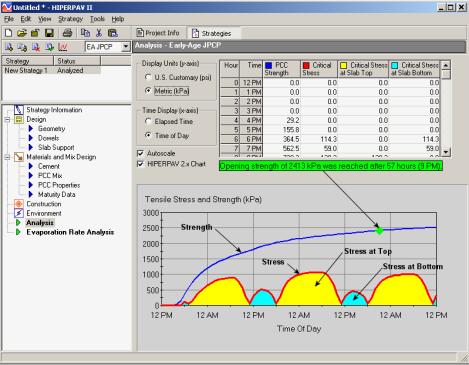Select Elapsed Time radio button
Screen dimensions: 469x365
point(148,121)
